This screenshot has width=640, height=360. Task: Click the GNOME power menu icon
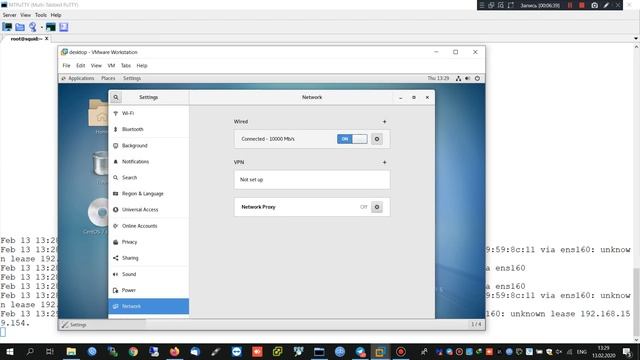tap(477, 78)
